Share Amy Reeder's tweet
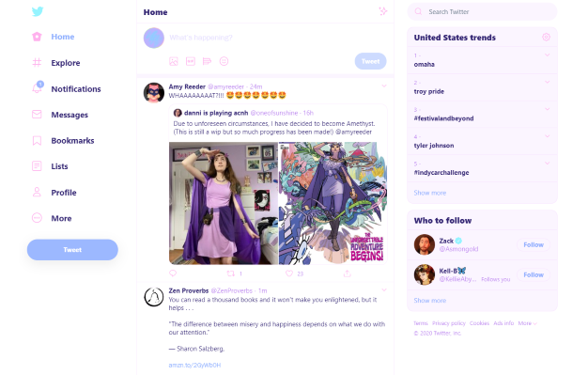Viewport: 588px width, 375px height. click(x=348, y=273)
